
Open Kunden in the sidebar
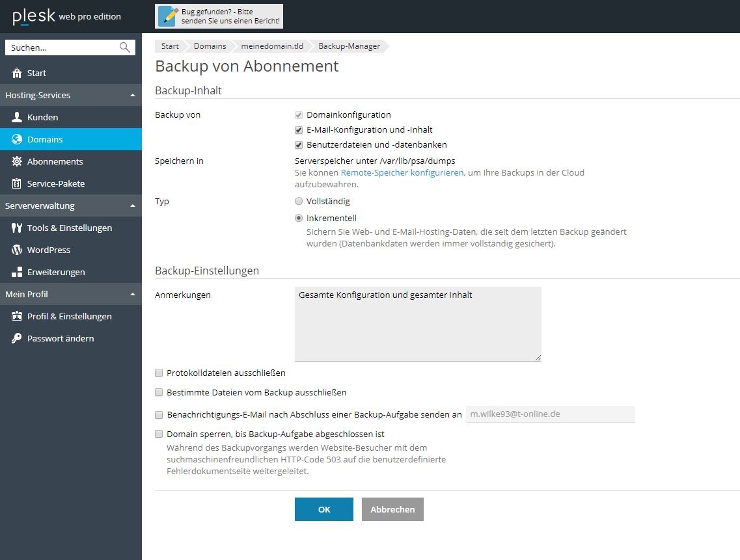pyautogui.click(x=71, y=117)
